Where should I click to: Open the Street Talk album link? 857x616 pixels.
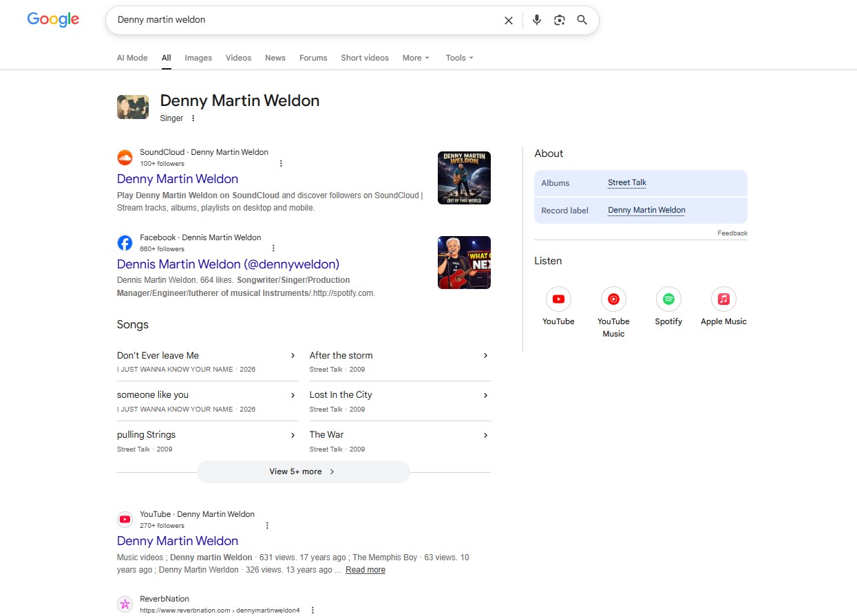[627, 182]
